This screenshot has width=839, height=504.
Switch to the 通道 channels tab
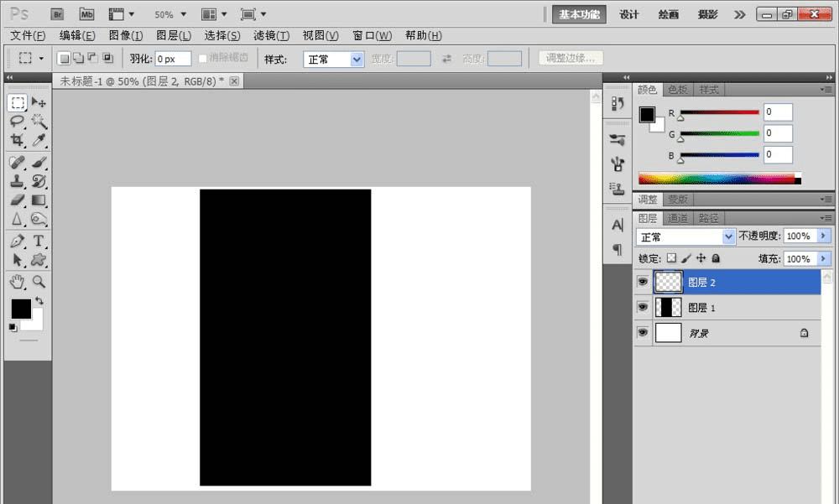[x=679, y=218]
